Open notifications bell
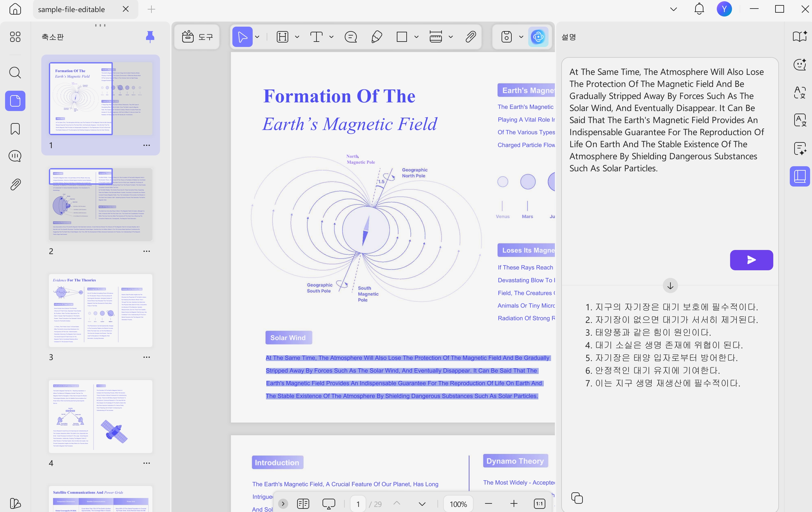812x512 pixels. pos(699,9)
